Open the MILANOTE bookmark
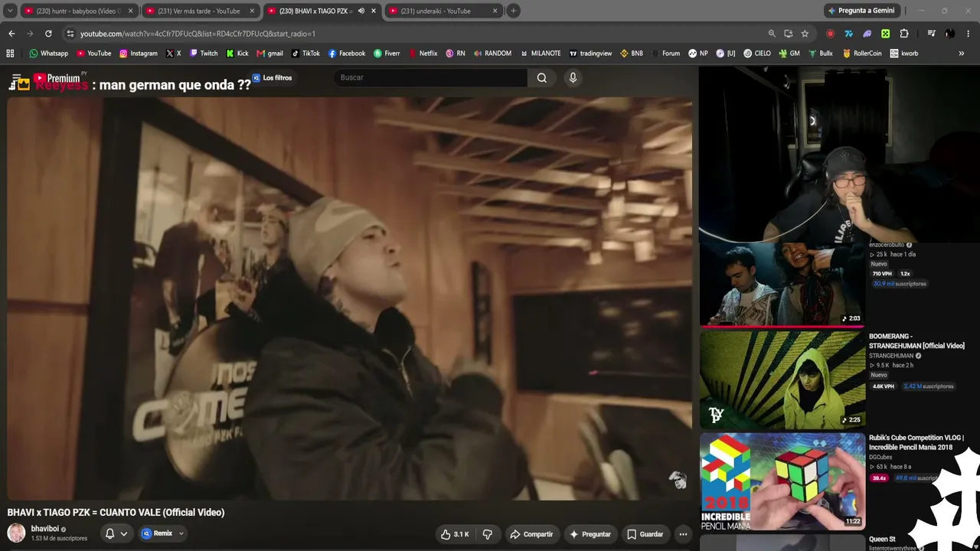Screen dimensions: 980x551 [541, 54]
